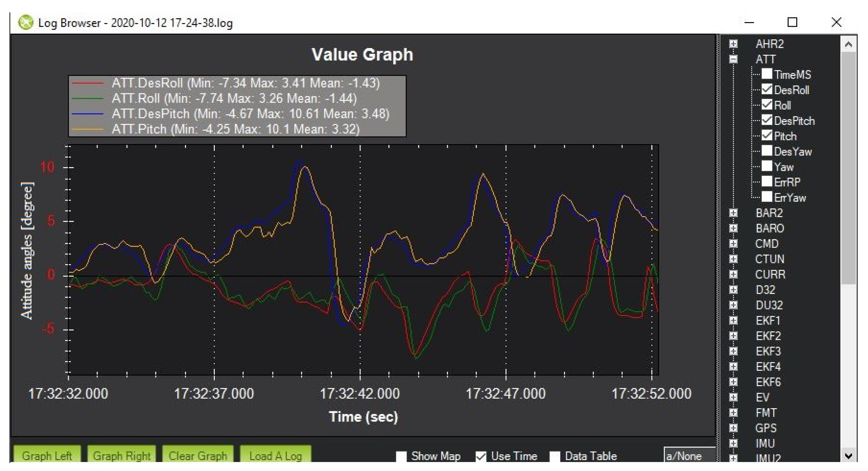
Task: Click the Log Browser app icon in title bar
Action: 25,23
